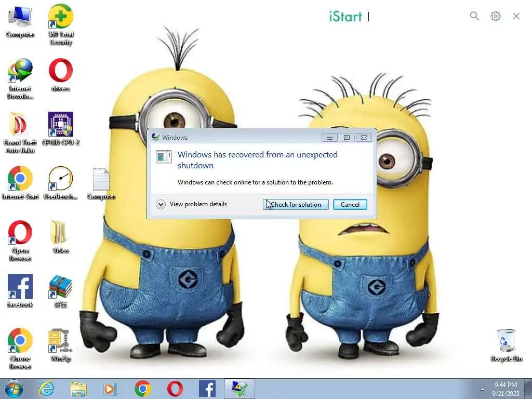This screenshot has width=532, height=399.
Task: Maximize the Windows dialog
Action: [x=347, y=137]
